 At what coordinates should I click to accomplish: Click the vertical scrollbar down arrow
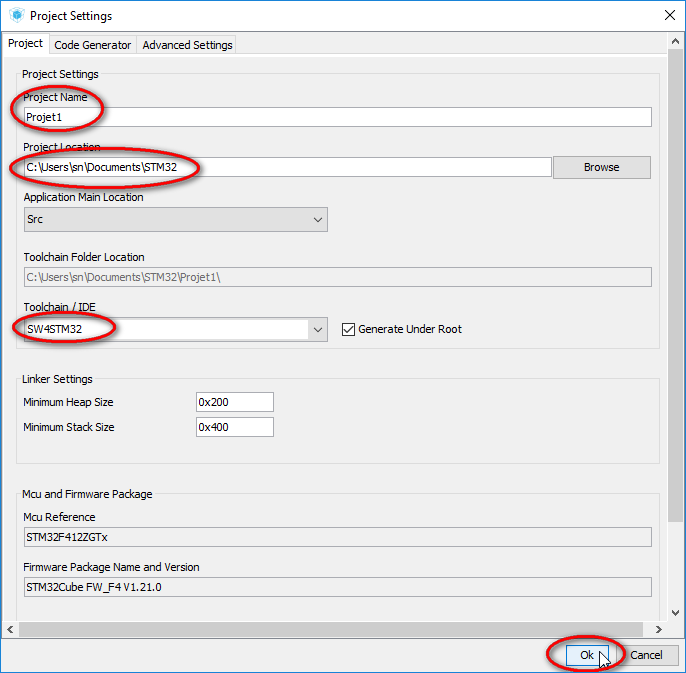(676, 613)
